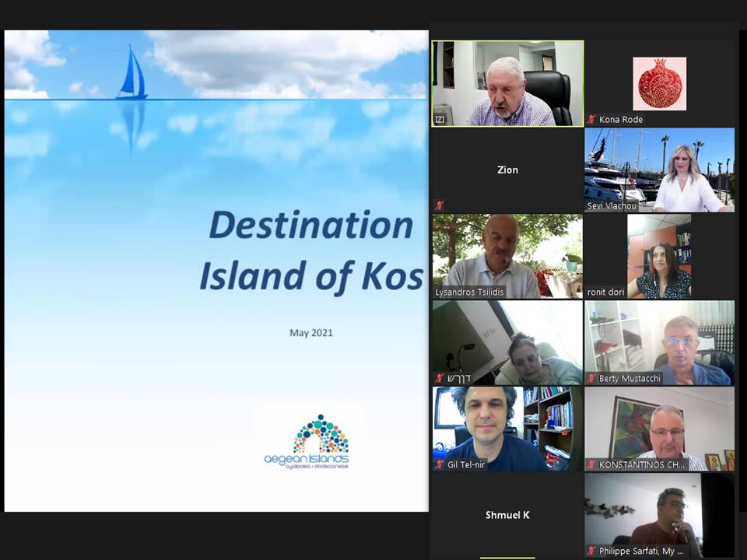Image resolution: width=747 pixels, height=560 pixels.
Task: Click the muted mic icon beside KONSTANTINOS CH...
Action: point(591,464)
